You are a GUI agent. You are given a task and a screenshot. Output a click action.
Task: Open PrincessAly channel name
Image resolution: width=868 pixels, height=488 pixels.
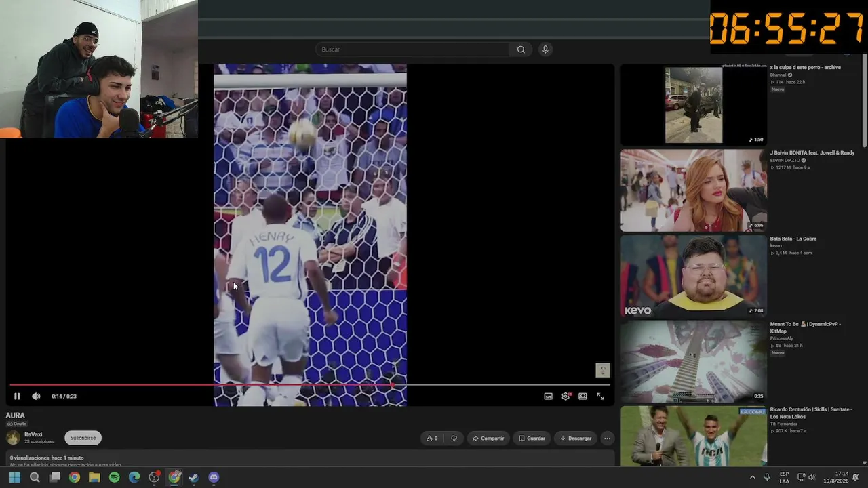coord(781,338)
